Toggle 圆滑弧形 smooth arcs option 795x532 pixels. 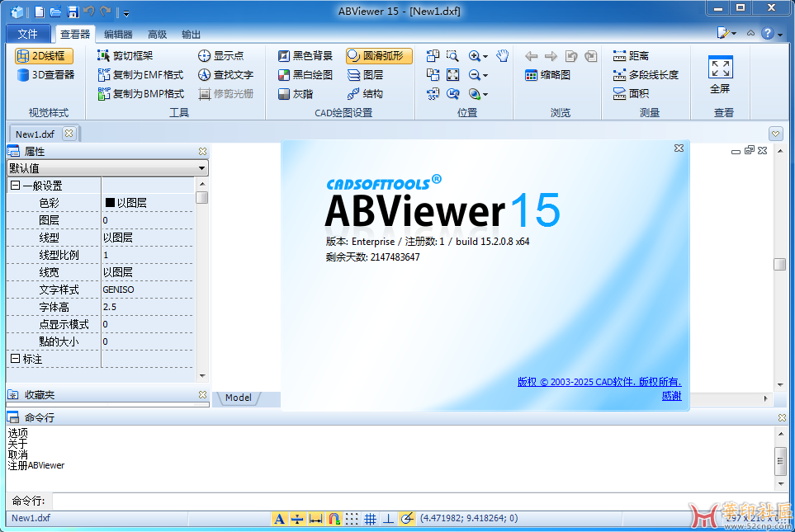click(x=379, y=56)
